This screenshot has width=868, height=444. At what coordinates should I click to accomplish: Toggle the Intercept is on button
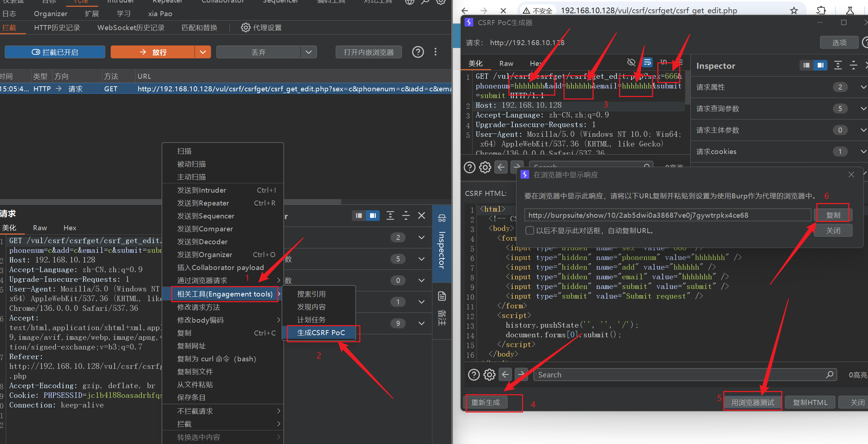pyautogui.click(x=55, y=52)
